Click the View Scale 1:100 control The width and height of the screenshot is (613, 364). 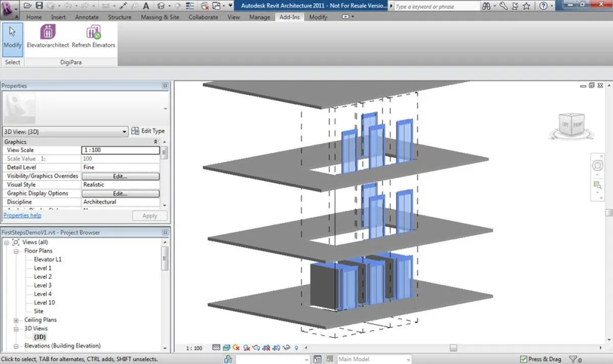(121, 150)
